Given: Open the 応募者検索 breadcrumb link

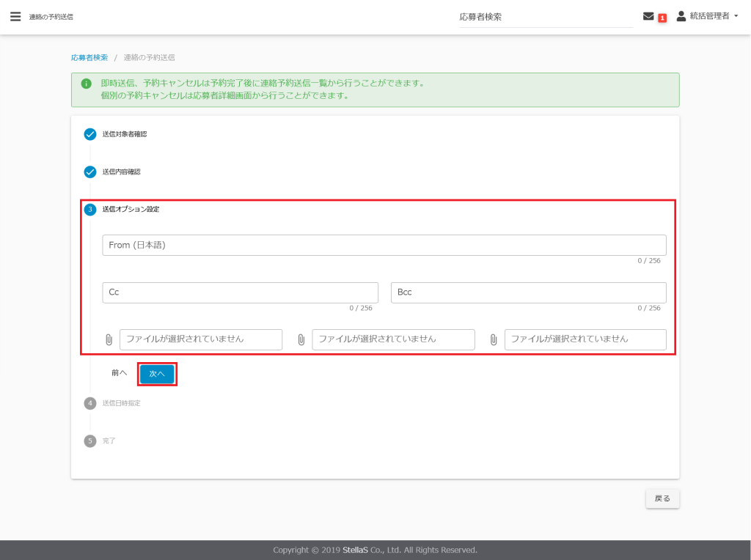Looking at the screenshot, I should click(x=89, y=57).
